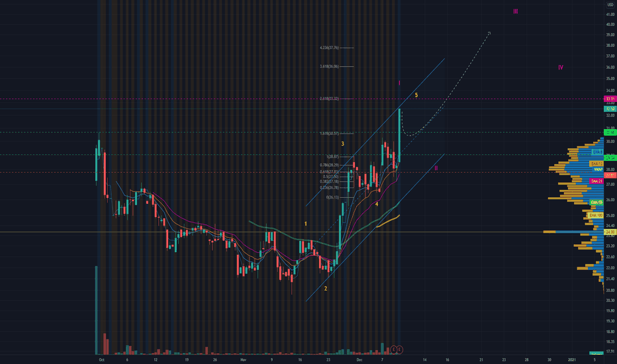Screen dimensions: 617x364
Task: Click the tall first volume bar in early October
Action: 97,310
